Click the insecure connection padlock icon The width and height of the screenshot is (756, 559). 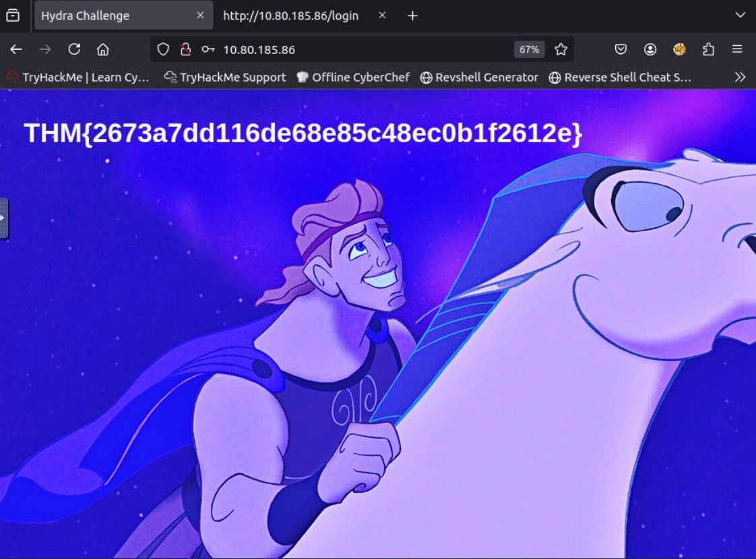tap(185, 49)
